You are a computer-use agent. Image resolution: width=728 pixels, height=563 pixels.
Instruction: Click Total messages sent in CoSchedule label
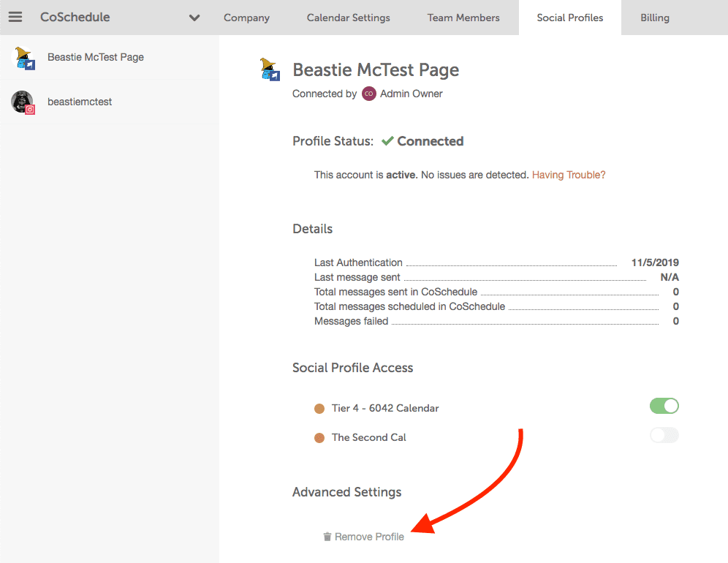pyautogui.click(x=395, y=292)
